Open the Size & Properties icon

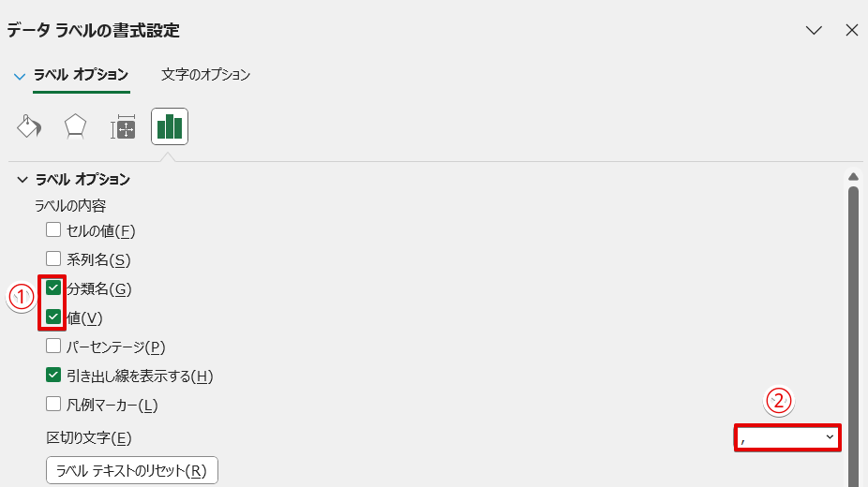[x=123, y=127]
